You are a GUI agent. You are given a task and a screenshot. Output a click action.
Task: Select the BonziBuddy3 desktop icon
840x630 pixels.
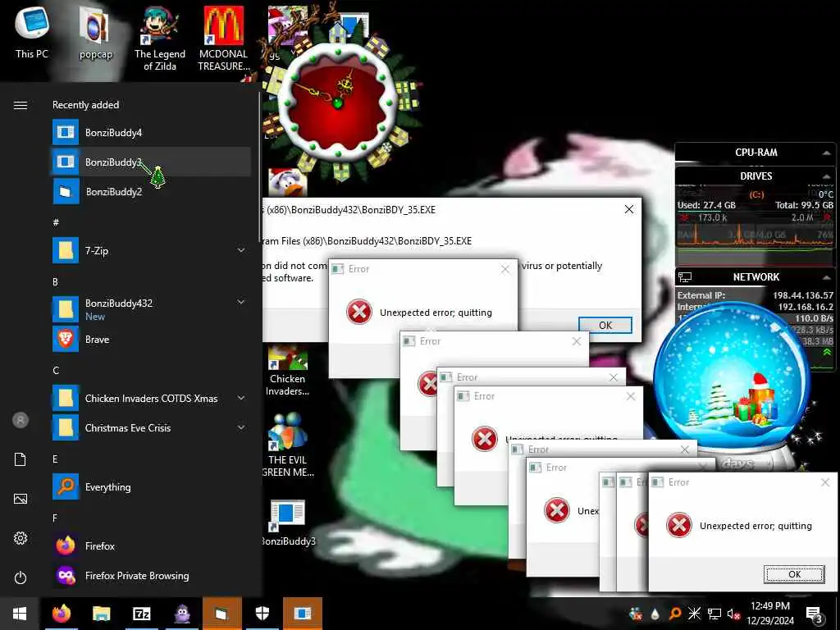(x=288, y=523)
